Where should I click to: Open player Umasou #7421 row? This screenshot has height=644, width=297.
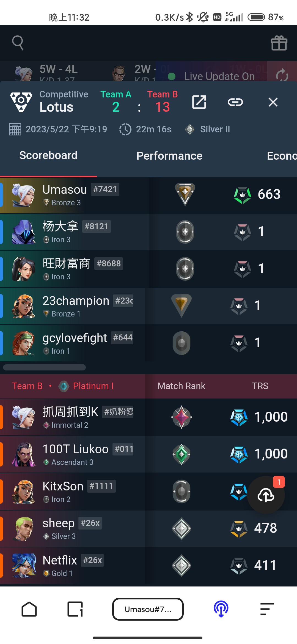click(148, 195)
